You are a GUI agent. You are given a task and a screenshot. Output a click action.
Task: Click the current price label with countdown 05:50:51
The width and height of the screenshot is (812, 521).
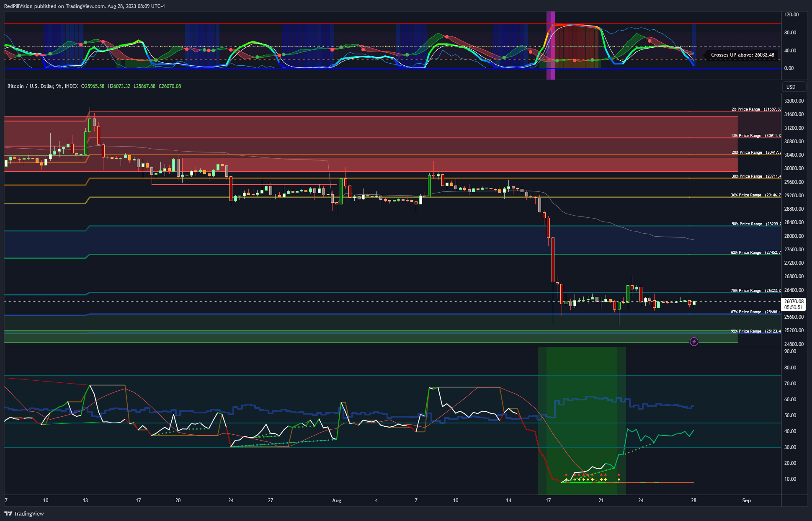794,304
